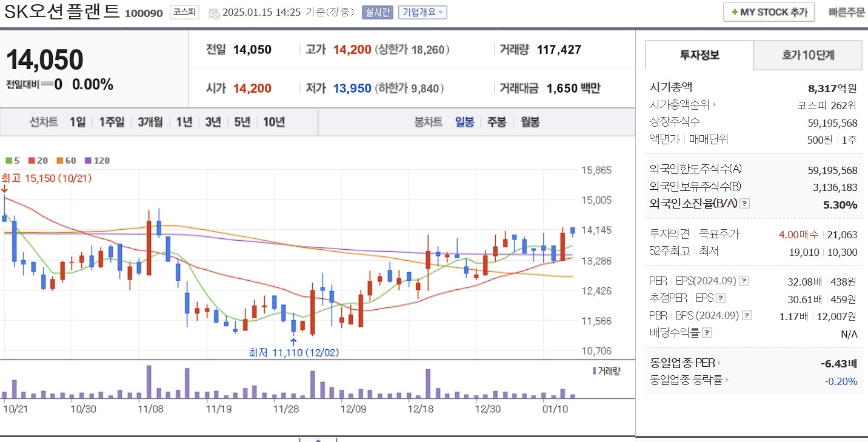Select the 10년 line chart period
The width and height of the screenshot is (868, 442).
274,122
